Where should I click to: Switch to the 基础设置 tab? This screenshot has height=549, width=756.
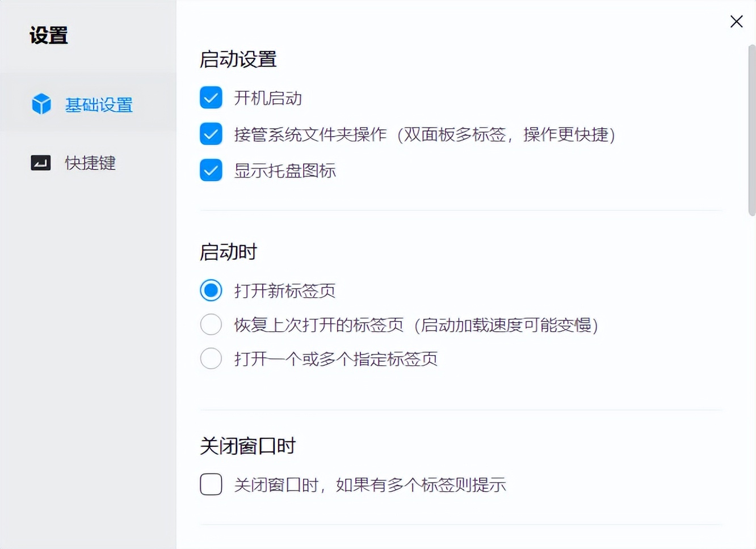[99, 105]
